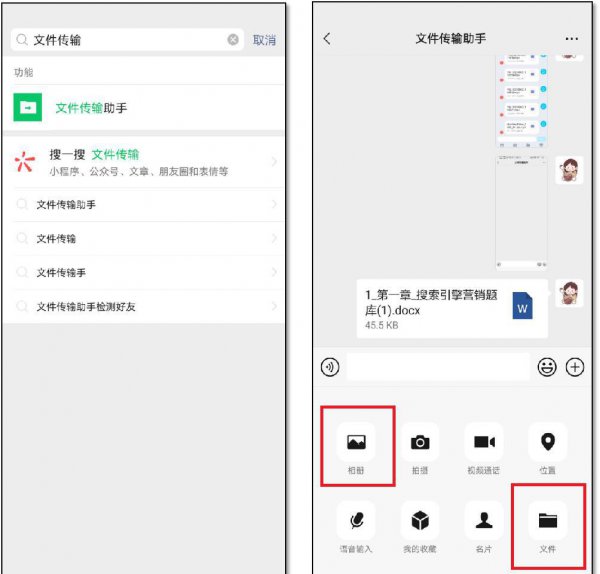Open the docx file message
600x574 pixels.
[451, 308]
